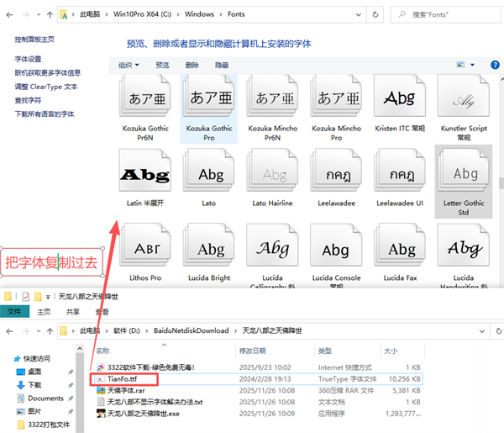Open 下载所有语言的字体 link
The width and height of the screenshot is (504, 433).
pyautogui.click(x=45, y=114)
